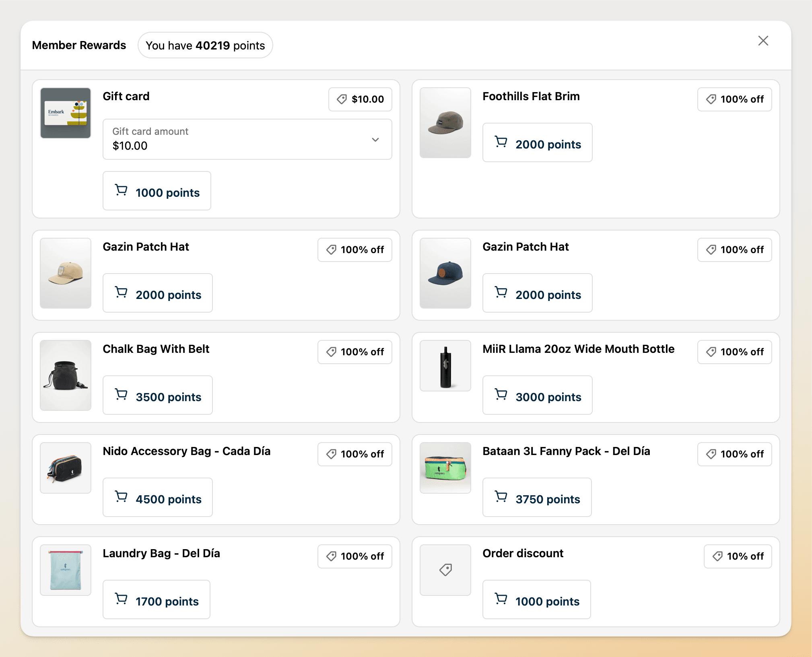The width and height of the screenshot is (812, 657).
Task: Click the Embark gift card thumbnail image
Action: click(x=66, y=113)
